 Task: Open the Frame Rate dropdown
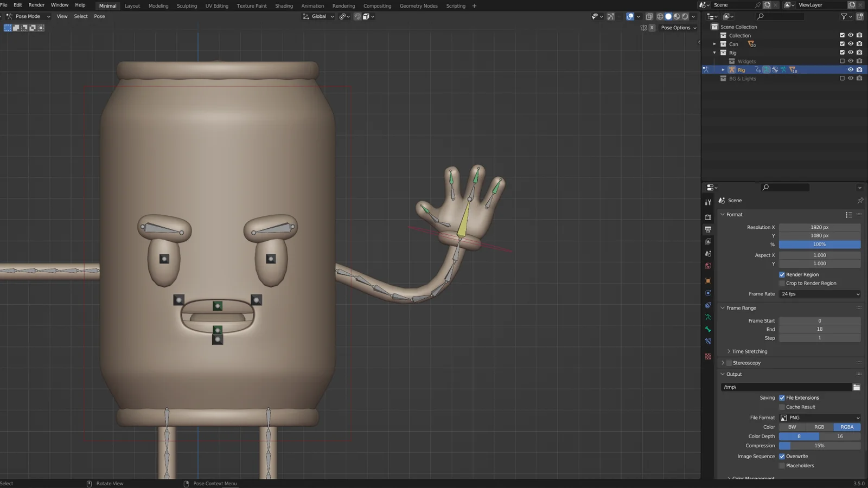(x=819, y=294)
